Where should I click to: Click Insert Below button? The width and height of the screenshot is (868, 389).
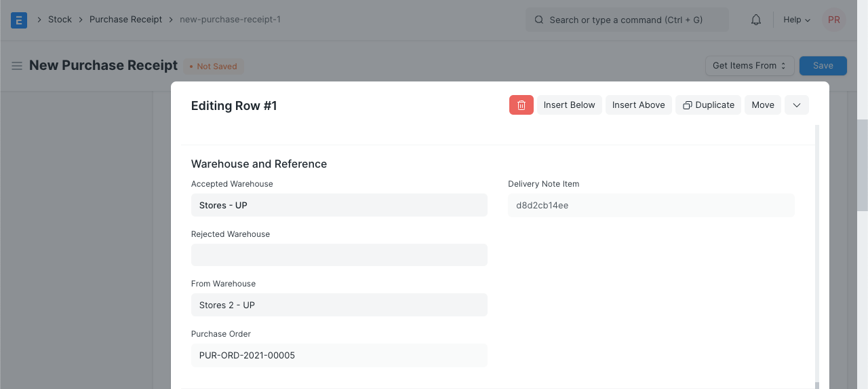click(x=569, y=105)
